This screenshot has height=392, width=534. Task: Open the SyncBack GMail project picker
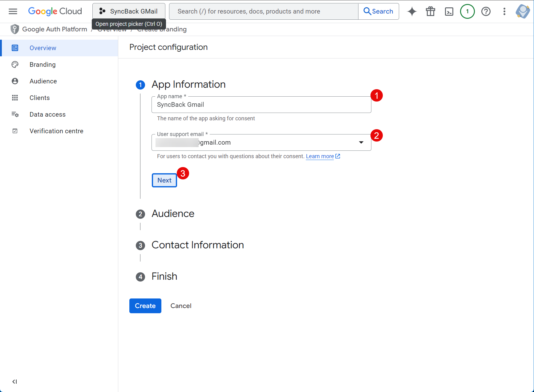click(x=129, y=11)
